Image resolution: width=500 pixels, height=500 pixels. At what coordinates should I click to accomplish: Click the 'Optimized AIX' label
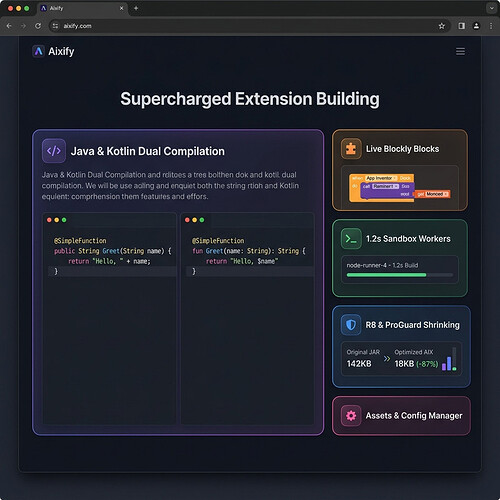[x=414, y=352]
